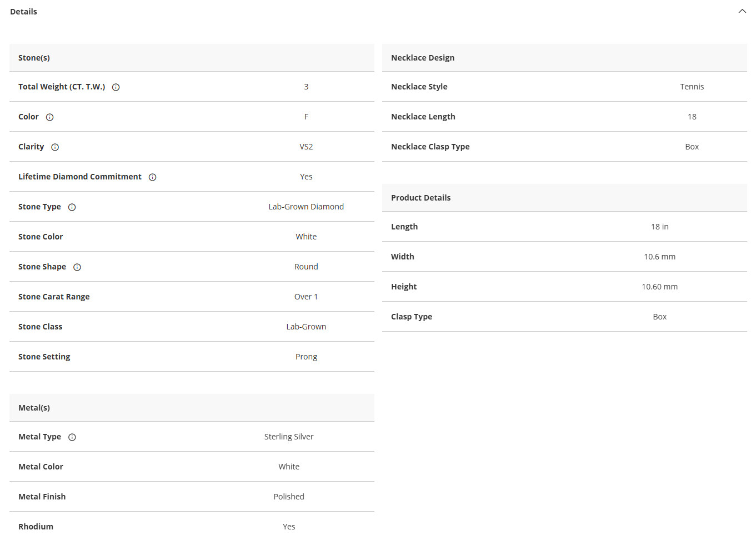Click the Clarity info icon
Viewport: 756px width, 540px height.
click(55, 147)
